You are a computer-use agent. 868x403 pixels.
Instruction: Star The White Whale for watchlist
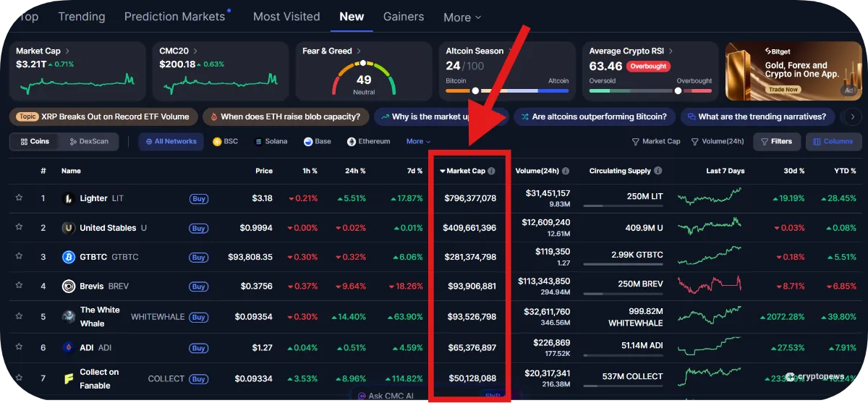tap(19, 316)
